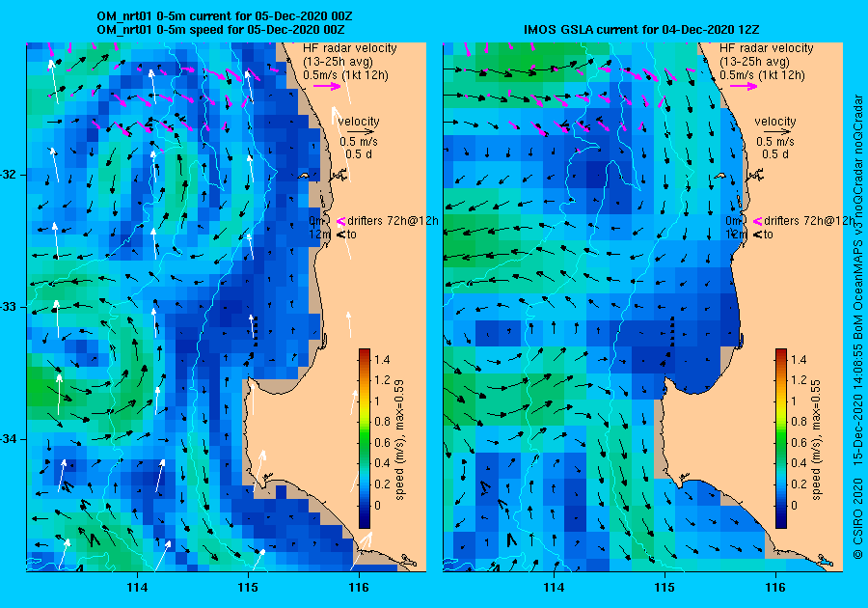Click the 0.2 tick on OM_nrt01 colorbar
868x608 pixels.
pos(382,484)
